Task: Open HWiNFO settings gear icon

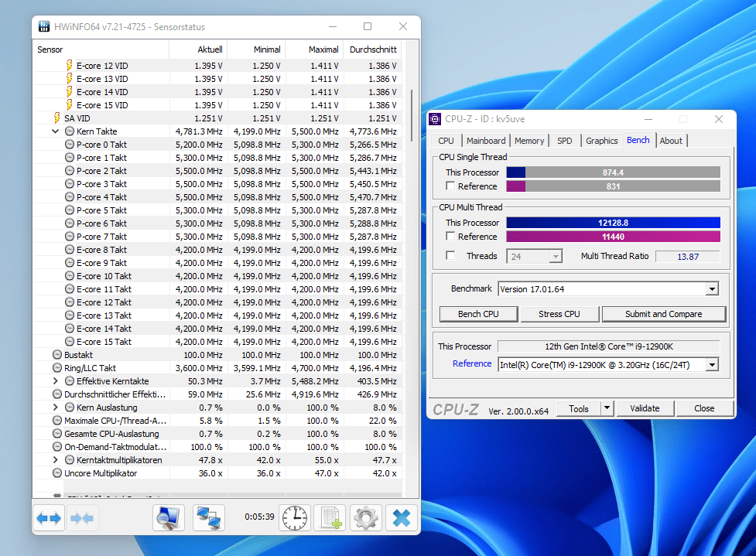Action: coord(366,518)
